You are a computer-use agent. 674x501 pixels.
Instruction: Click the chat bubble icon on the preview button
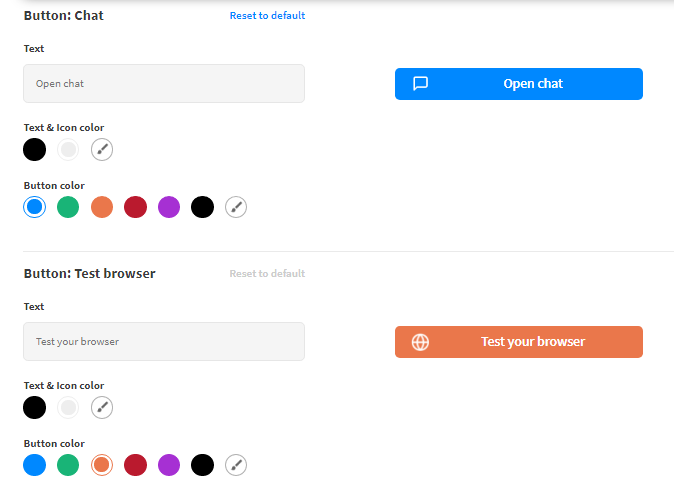421,84
